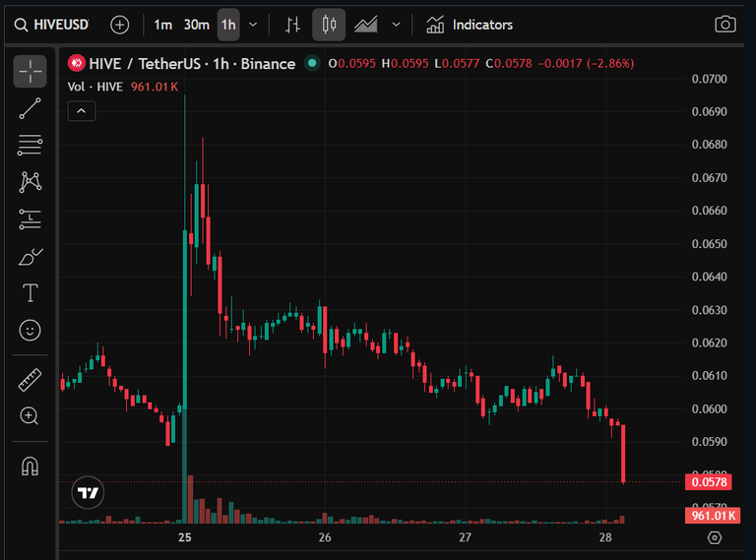The width and height of the screenshot is (756, 560).
Task: Collapse the indicator legend with chevron
Action: [82, 111]
